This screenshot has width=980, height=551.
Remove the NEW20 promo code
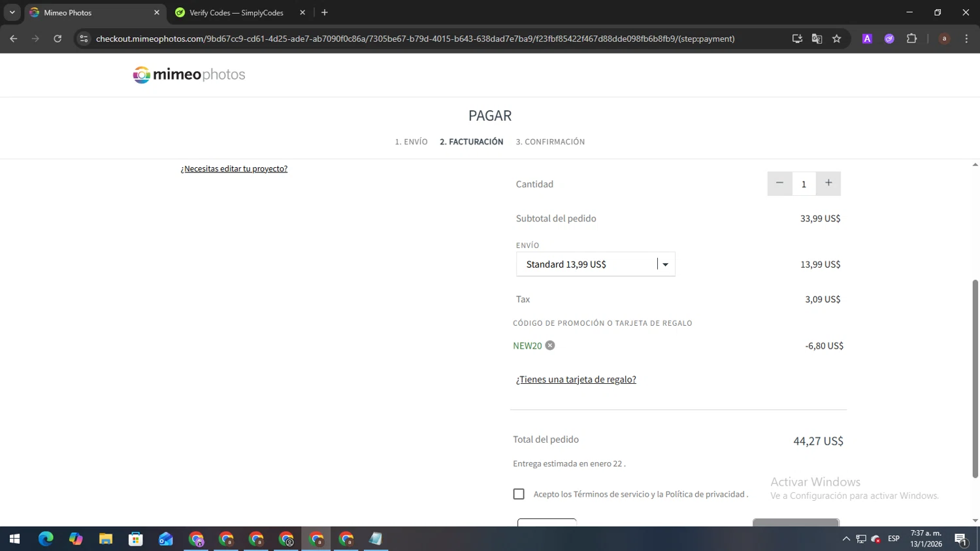coord(550,345)
